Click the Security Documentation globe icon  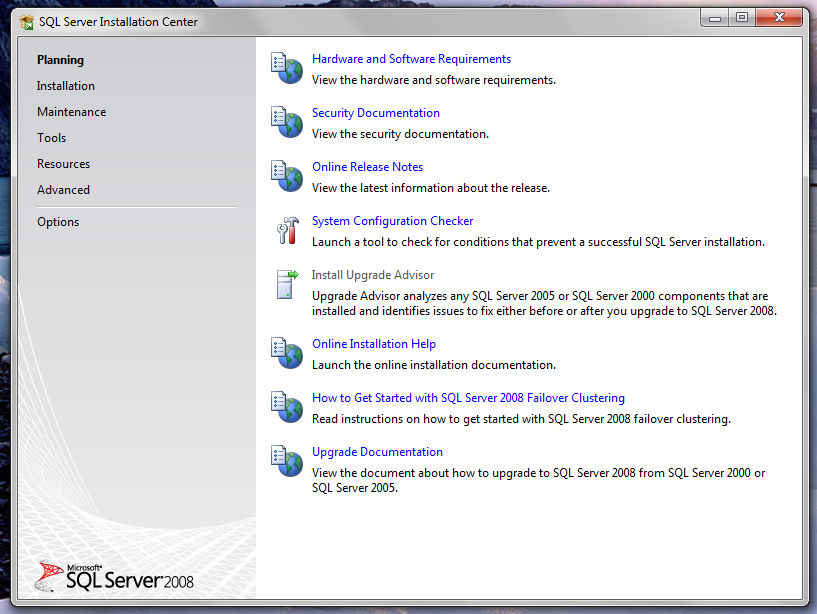pyautogui.click(x=287, y=122)
